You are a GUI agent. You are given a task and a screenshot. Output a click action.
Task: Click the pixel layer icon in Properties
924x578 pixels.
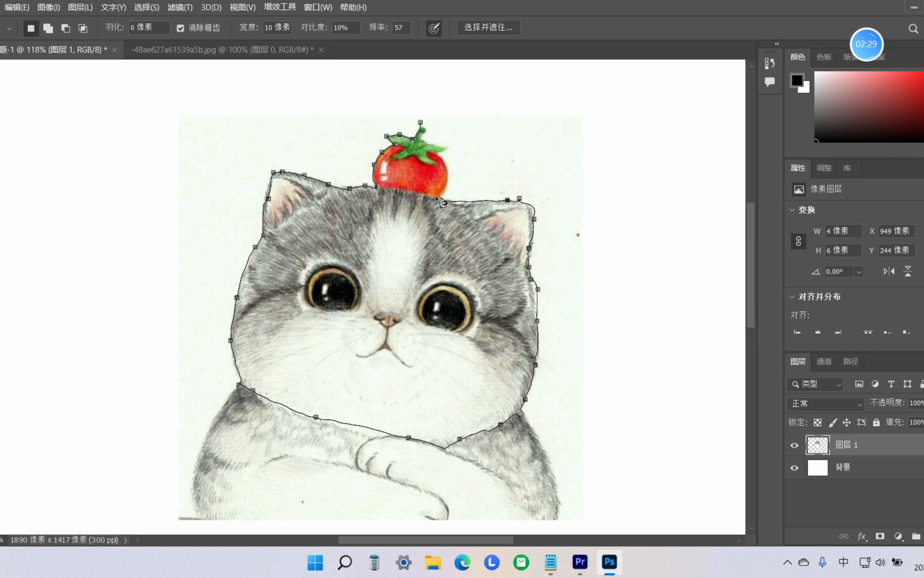click(799, 189)
